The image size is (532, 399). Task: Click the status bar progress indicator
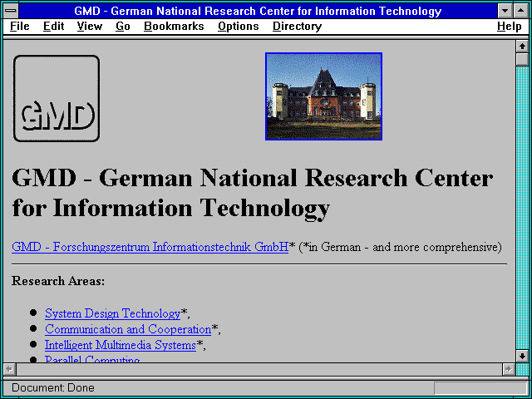coord(480,388)
